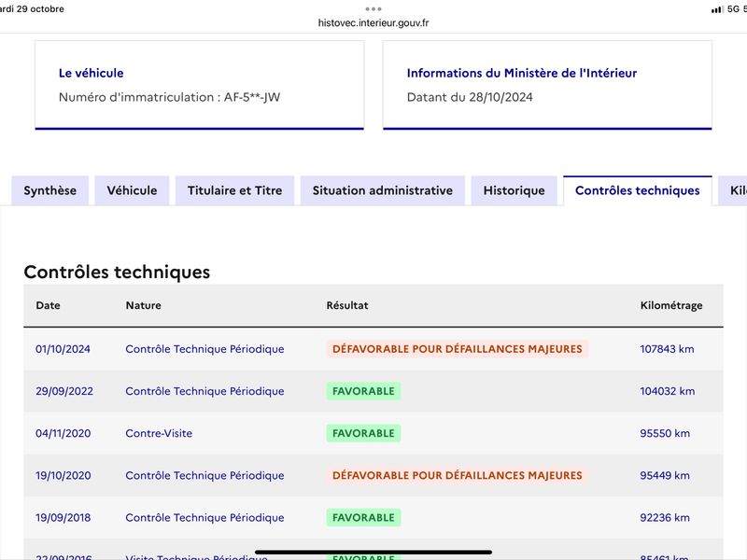Screen dimensions: 747x560
Task: Click the FAVORABLE badge for 04/11/2020
Action: 363,433
